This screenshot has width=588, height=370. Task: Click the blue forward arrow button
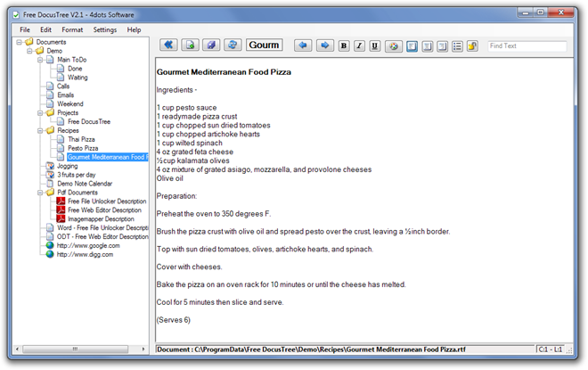[x=325, y=45]
